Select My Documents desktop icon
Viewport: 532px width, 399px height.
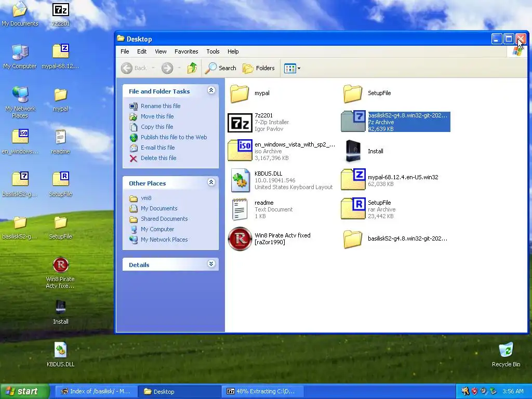coord(20,14)
